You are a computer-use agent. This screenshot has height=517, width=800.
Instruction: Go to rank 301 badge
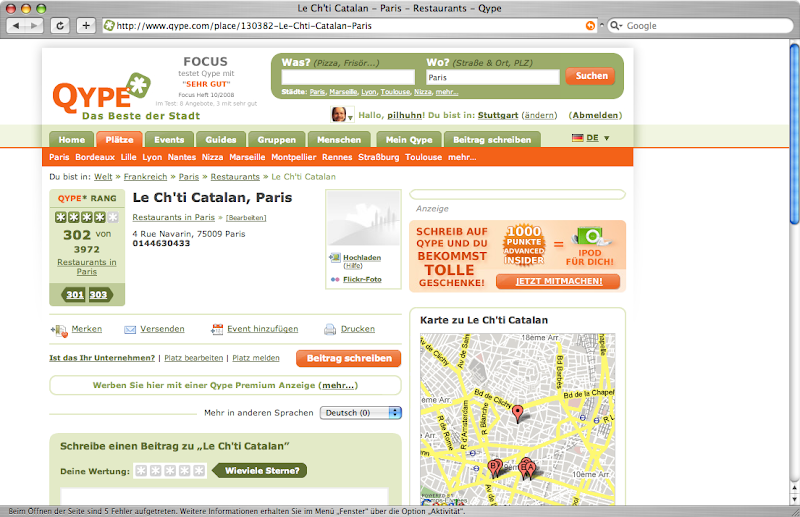pyautogui.click(x=74, y=294)
